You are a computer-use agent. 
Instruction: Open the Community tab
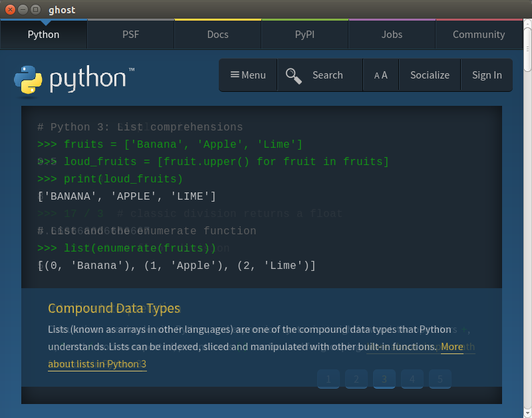(x=479, y=35)
